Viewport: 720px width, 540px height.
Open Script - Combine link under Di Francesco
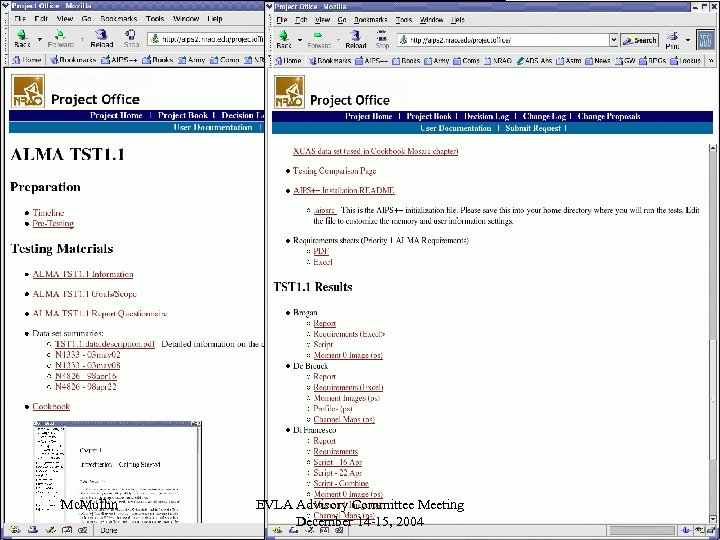coord(341,483)
